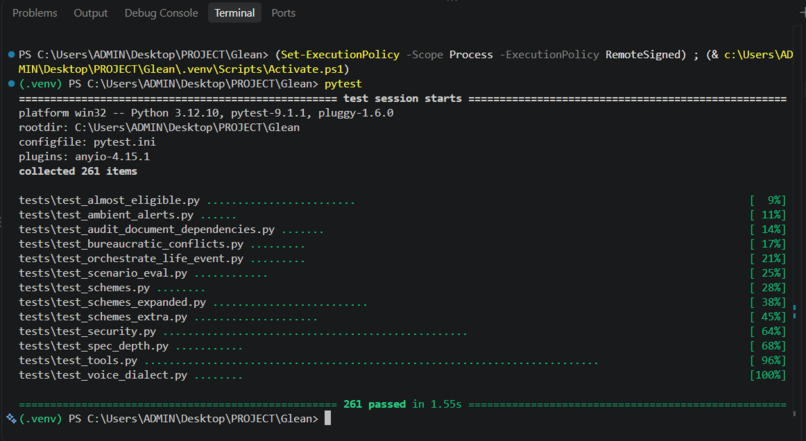Viewport: 806px width, 441px height.
Task: Click the Set-ExecutionPolicy command text
Action: 340,54
